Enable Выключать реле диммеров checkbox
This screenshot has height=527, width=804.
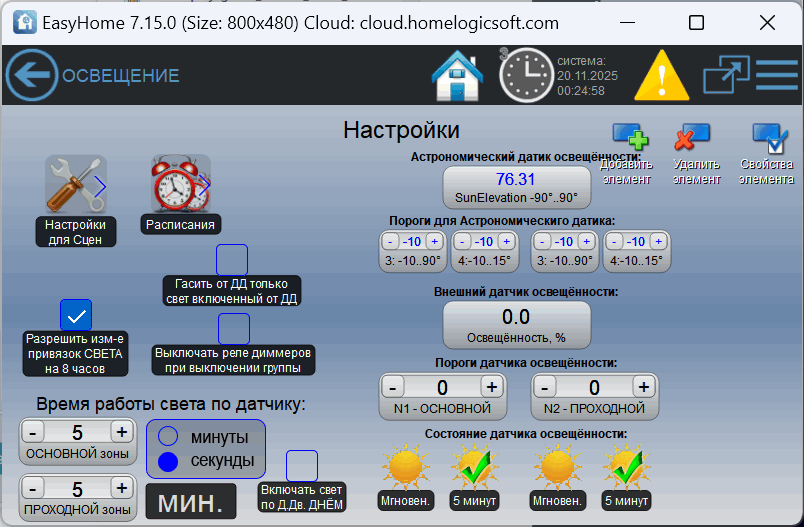pyautogui.click(x=234, y=329)
